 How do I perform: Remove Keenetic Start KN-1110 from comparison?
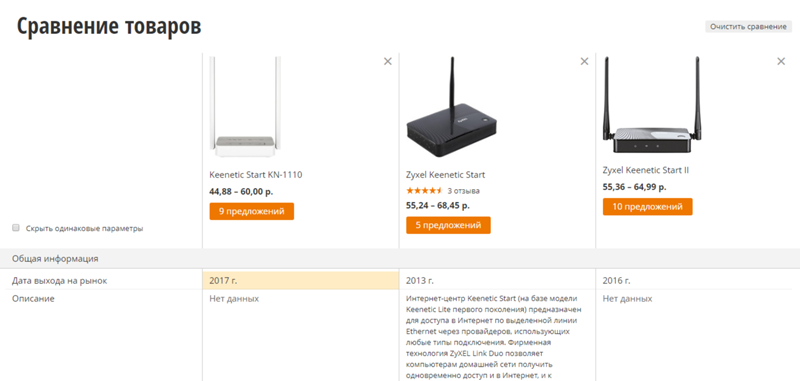tap(388, 61)
